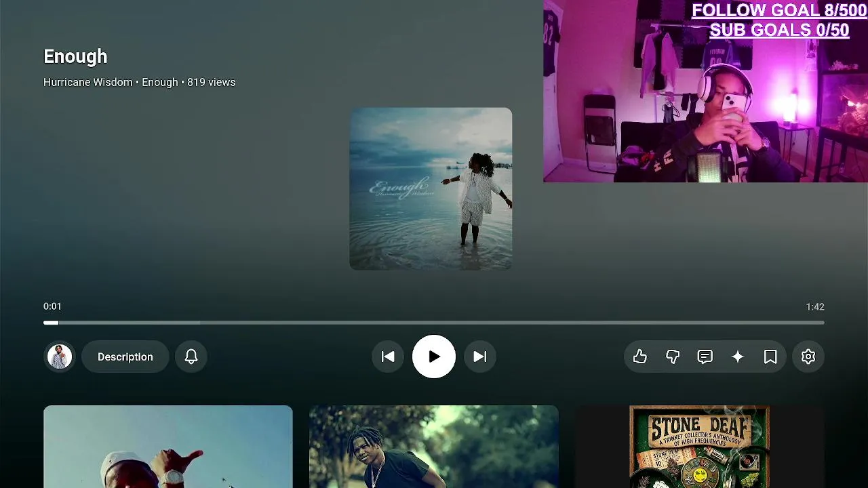Skip to the next track
Image resolution: width=868 pixels, height=488 pixels.
480,357
